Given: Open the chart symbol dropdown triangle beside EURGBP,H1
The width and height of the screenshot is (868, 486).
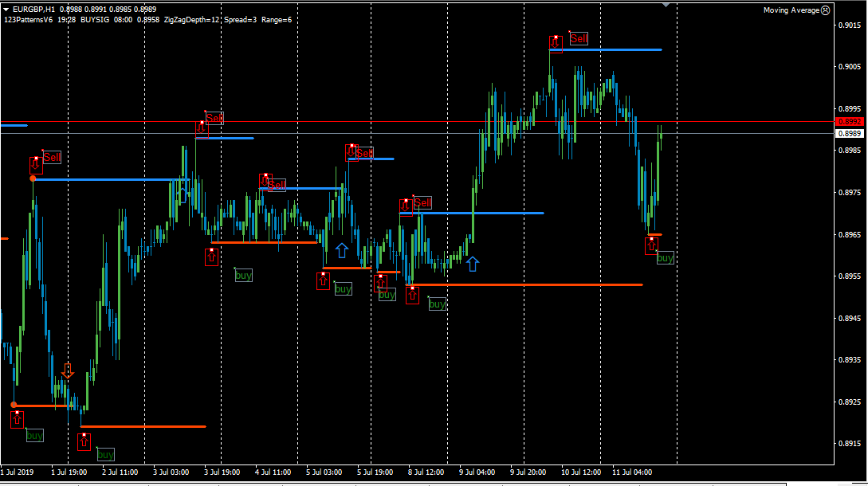Looking at the screenshot, I should pos(6,9).
